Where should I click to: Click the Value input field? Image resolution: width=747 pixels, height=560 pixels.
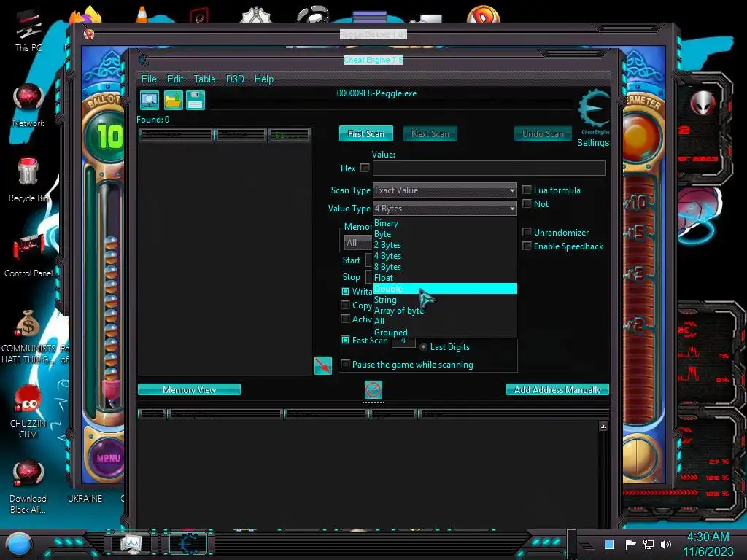489,168
